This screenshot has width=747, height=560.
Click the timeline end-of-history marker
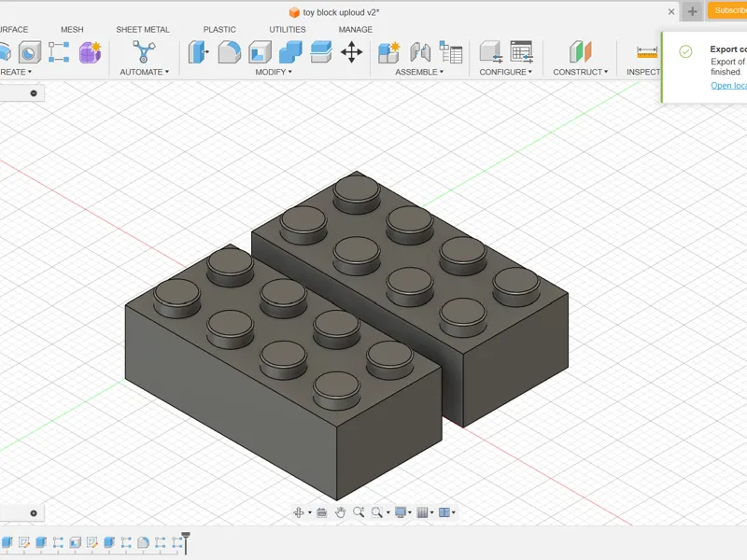[x=186, y=542]
